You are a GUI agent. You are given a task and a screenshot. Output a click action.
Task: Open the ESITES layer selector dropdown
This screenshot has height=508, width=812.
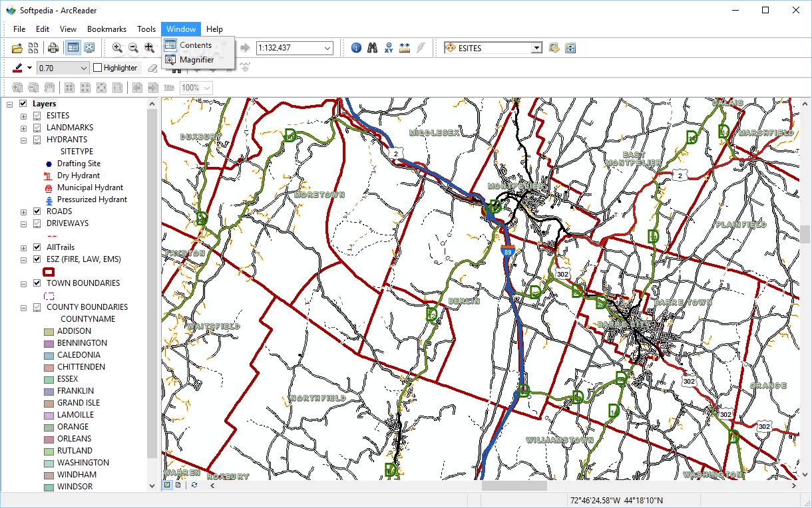tap(536, 48)
